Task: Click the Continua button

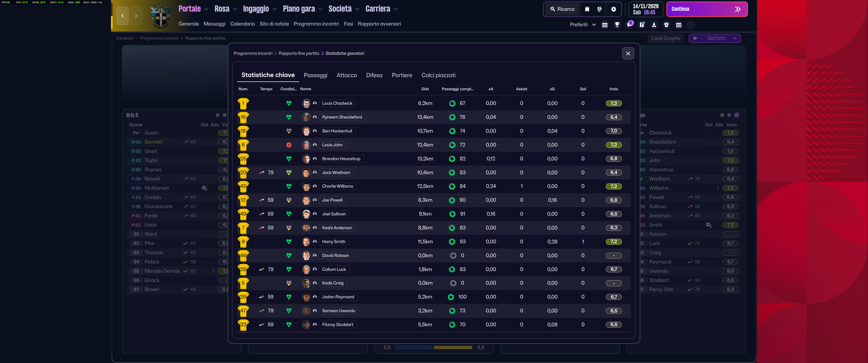Action: point(707,9)
